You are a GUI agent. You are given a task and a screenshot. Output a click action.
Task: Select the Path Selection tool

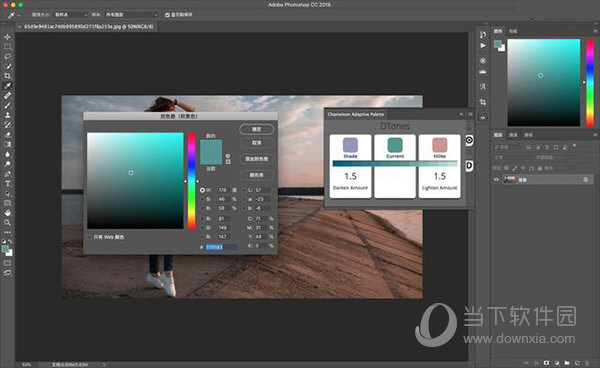point(7,193)
